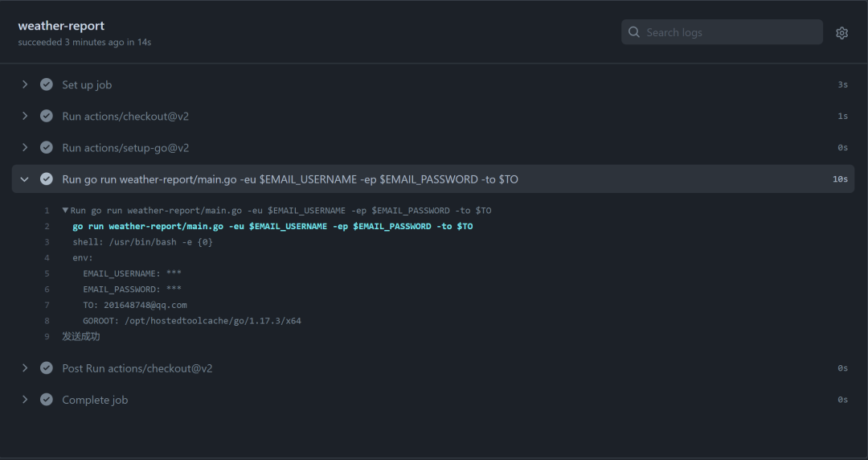The image size is (868, 460).
Task: Expand the Set up job step
Action: coord(25,84)
